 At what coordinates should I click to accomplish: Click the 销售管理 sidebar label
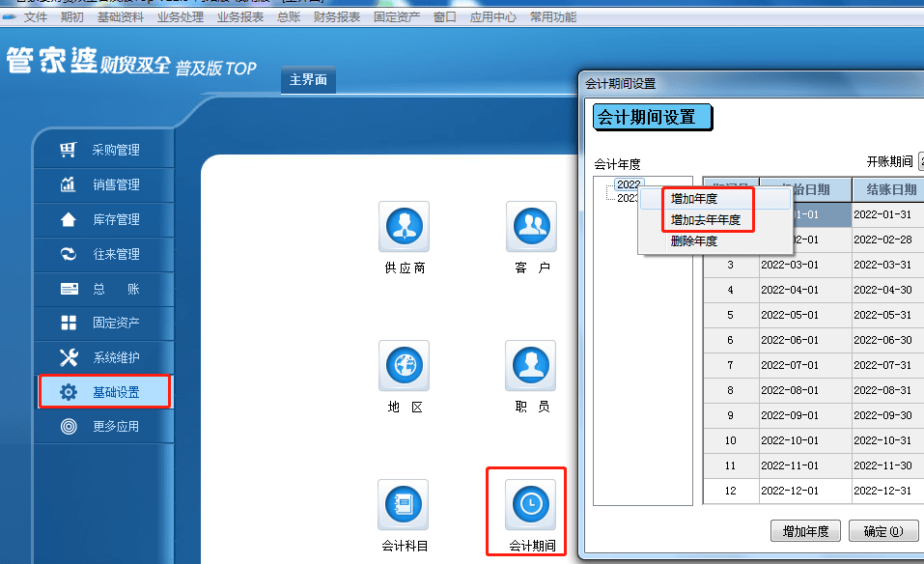click(x=116, y=184)
